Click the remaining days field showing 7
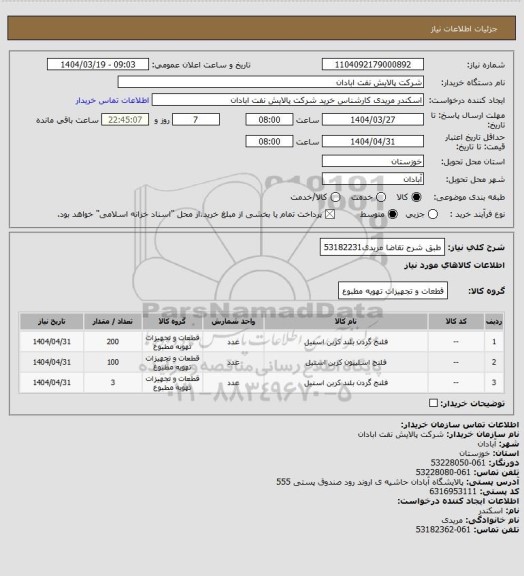 click(196, 120)
